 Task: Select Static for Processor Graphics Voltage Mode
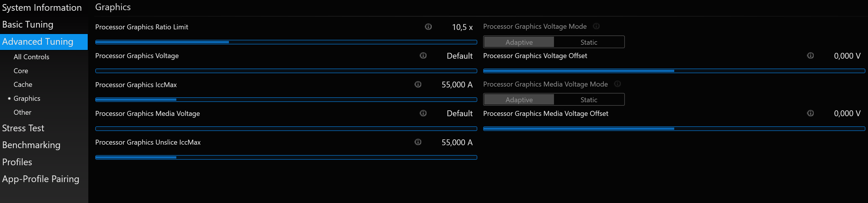tap(588, 42)
